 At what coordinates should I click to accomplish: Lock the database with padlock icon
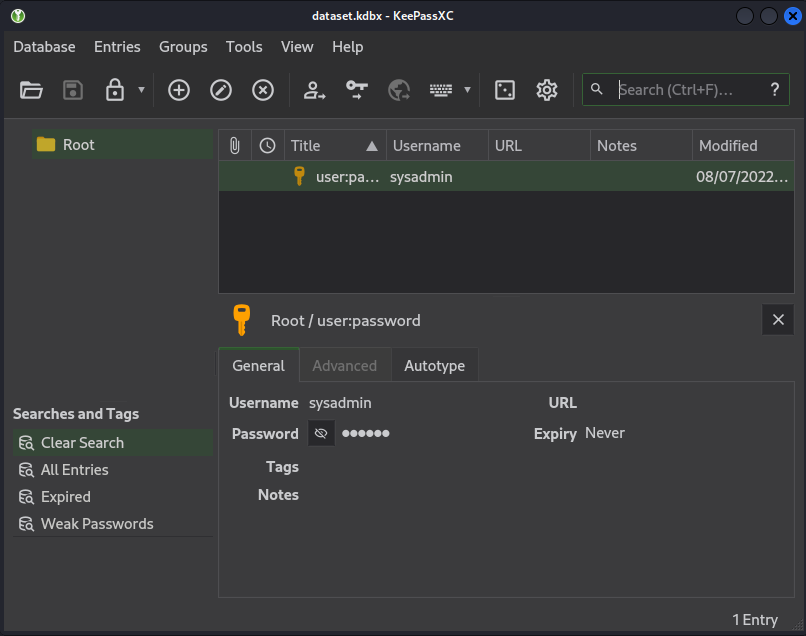coord(115,90)
